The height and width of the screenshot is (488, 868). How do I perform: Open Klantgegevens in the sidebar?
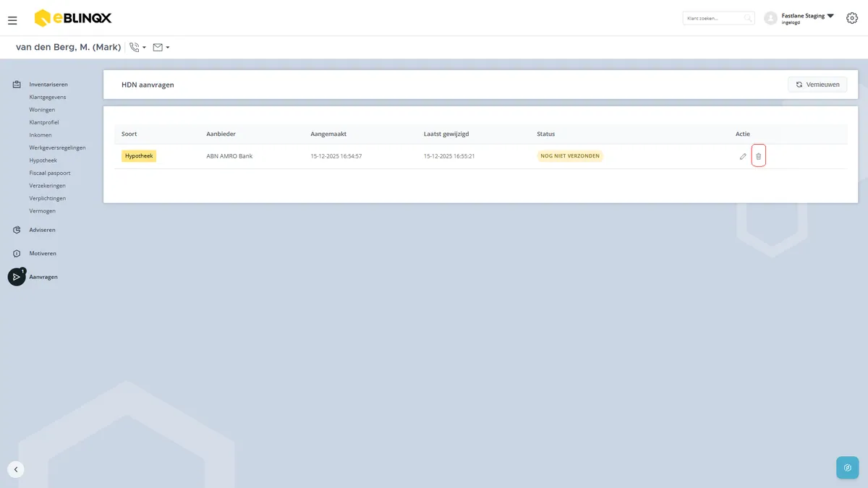click(x=48, y=97)
